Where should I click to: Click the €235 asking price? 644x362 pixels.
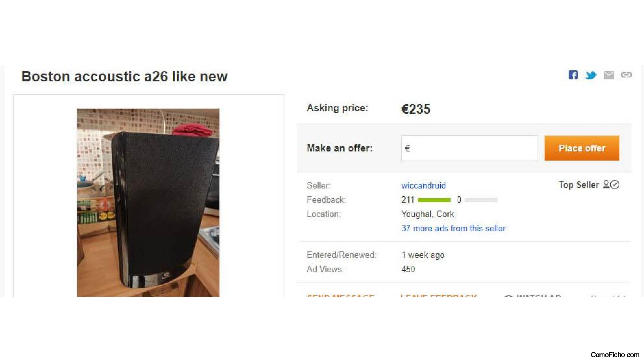416,109
